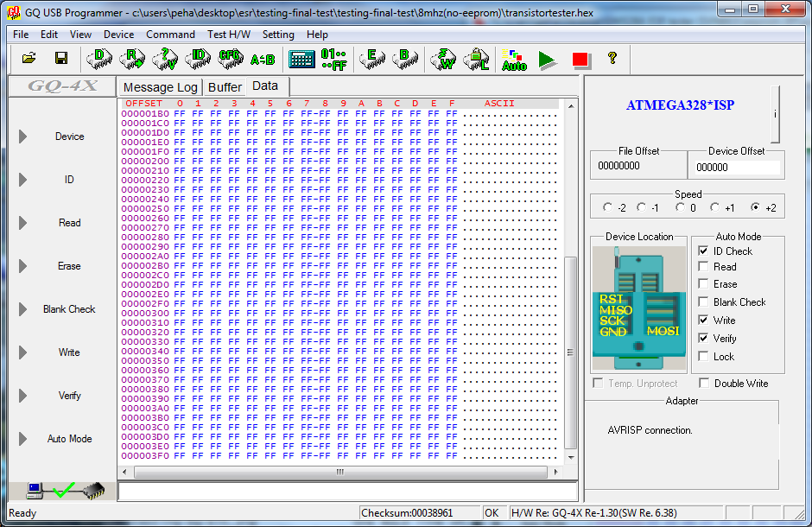Screen dimensions: 812x527
Task: Enable the Erase checkbox in Auto Mode
Action: [704, 284]
